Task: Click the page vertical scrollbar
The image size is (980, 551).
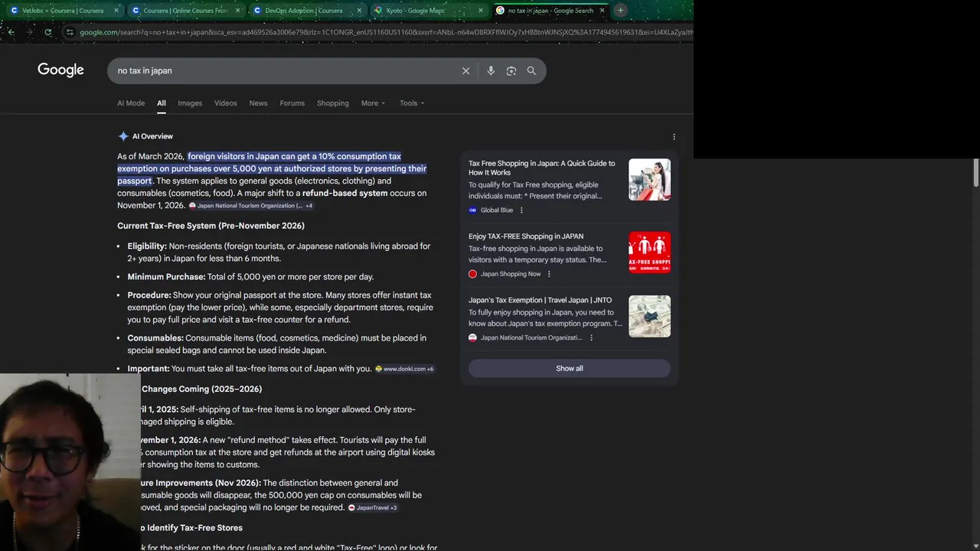Action: 975,173
